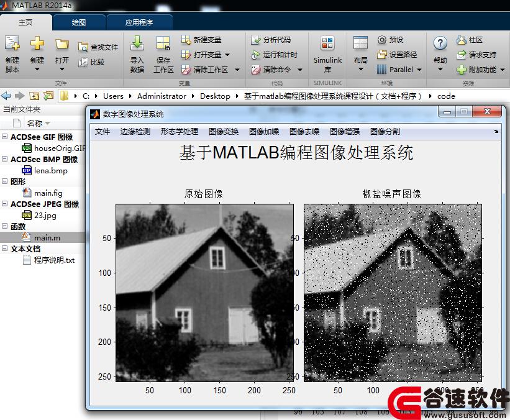
Task: Switch to the 主页 (Home) tab
Action: pos(25,22)
